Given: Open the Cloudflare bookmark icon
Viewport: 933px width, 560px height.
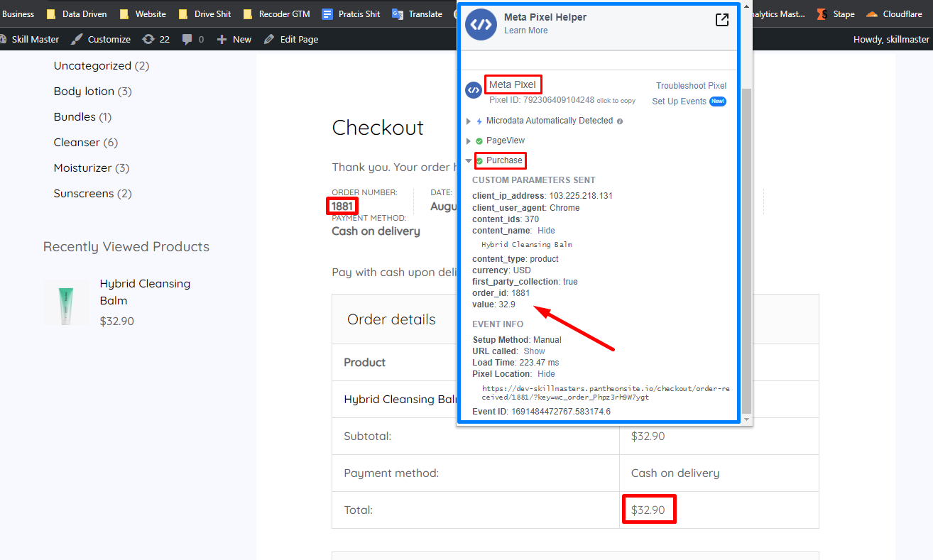Looking at the screenshot, I should click(872, 13).
